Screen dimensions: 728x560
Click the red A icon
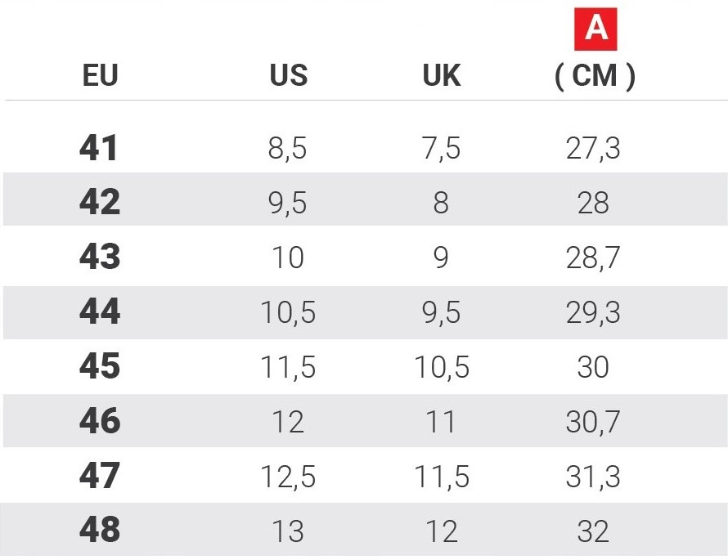595,29
